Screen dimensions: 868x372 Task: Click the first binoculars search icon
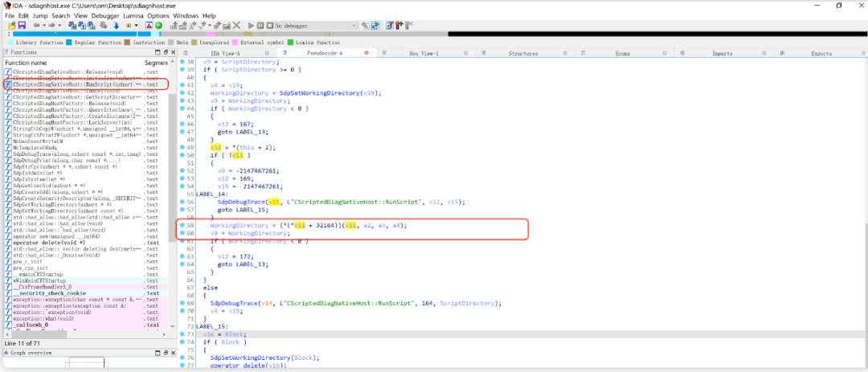point(73,26)
